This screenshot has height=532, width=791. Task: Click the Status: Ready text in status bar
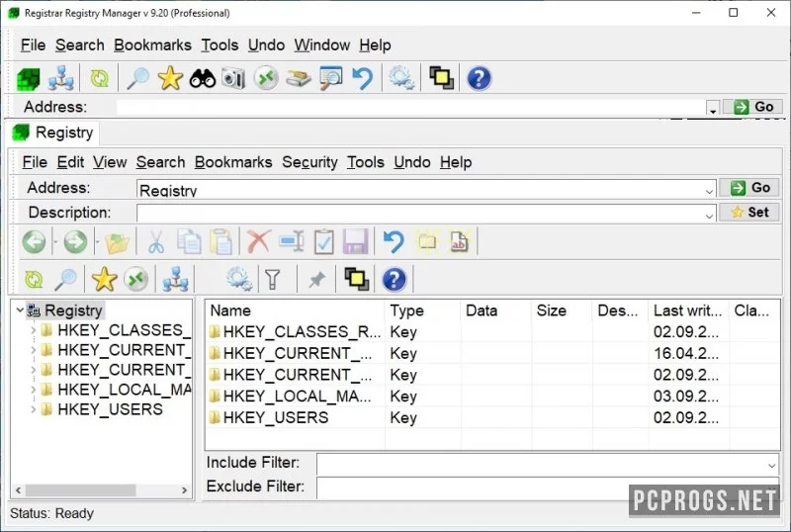pyautogui.click(x=52, y=513)
